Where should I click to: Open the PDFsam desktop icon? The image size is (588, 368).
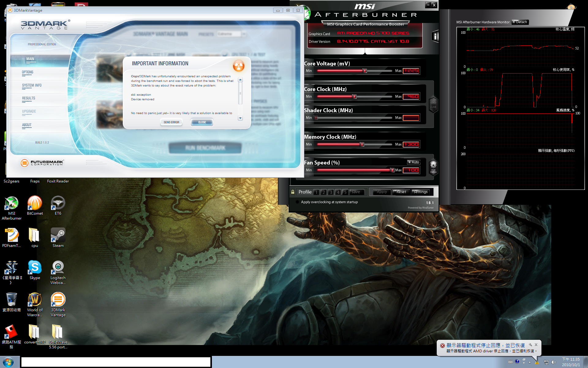[x=12, y=237]
